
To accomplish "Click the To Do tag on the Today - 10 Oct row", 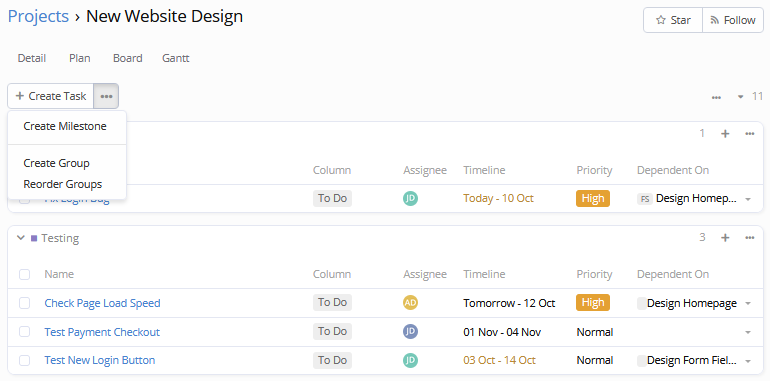I will point(332,198).
